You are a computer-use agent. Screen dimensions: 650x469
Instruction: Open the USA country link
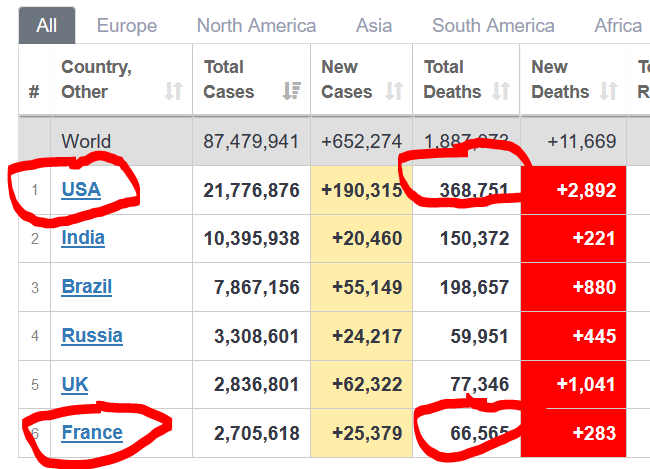point(81,189)
